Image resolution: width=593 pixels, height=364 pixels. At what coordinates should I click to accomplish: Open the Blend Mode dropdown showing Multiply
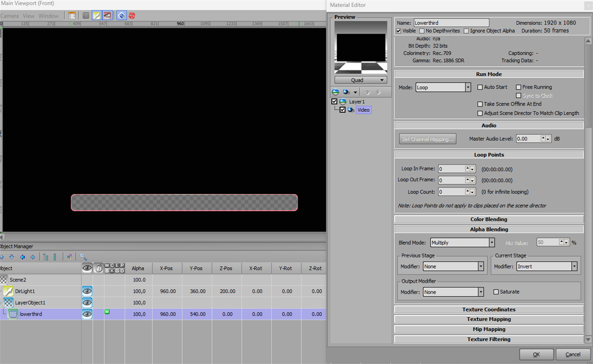coord(462,243)
